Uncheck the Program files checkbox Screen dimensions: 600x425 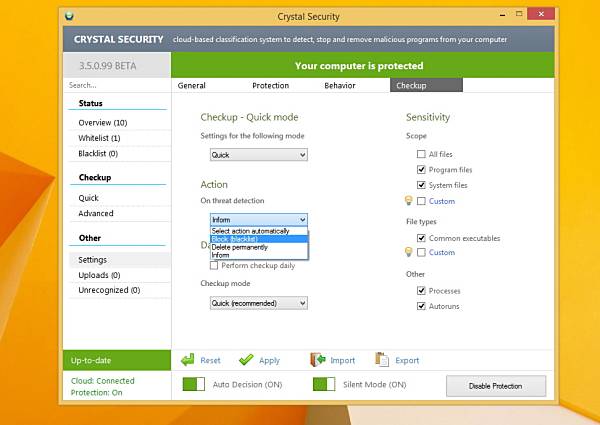[421, 169]
